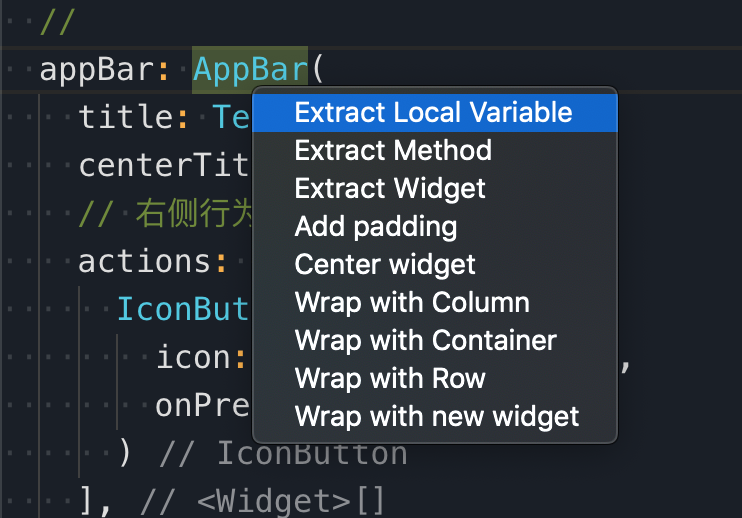The height and width of the screenshot is (518, 742).
Task: Click the icon property line
Action: tap(193, 357)
